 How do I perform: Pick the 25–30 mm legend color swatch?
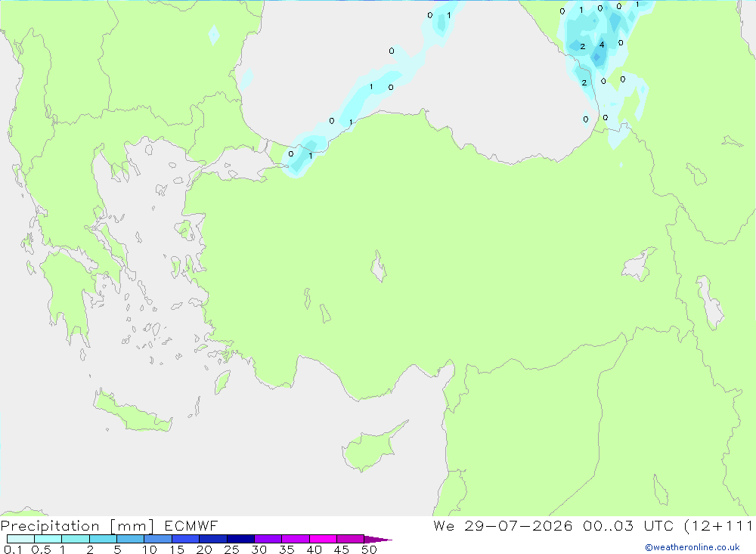pos(240,539)
